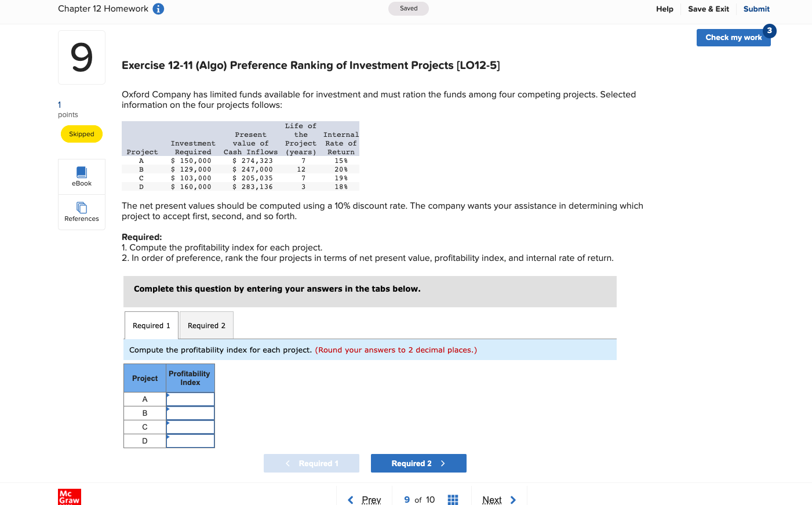The width and height of the screenshot is (812, 505).
Task: Select profitability index field for Project B
Action: tap(190, 413)
